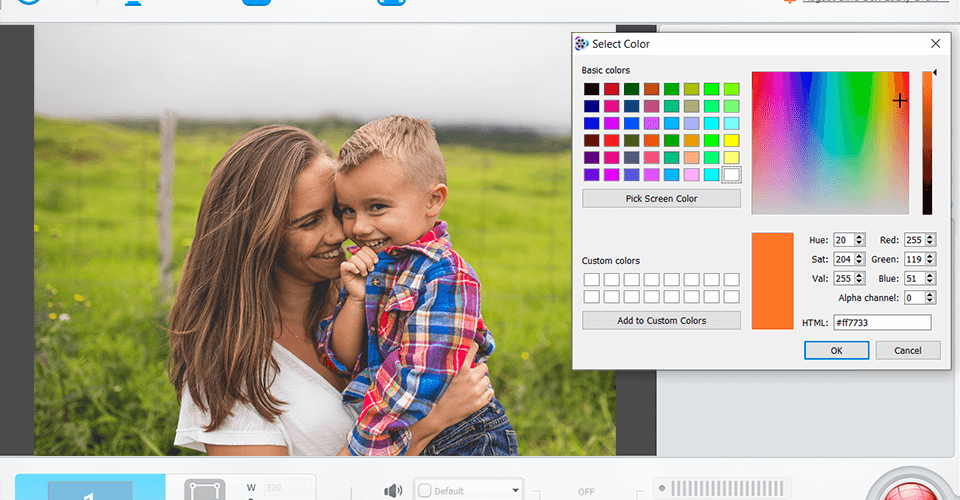Click the Pick Screen Color button
The width and height of the screenshot is (960, 500).
coord(661,198)
